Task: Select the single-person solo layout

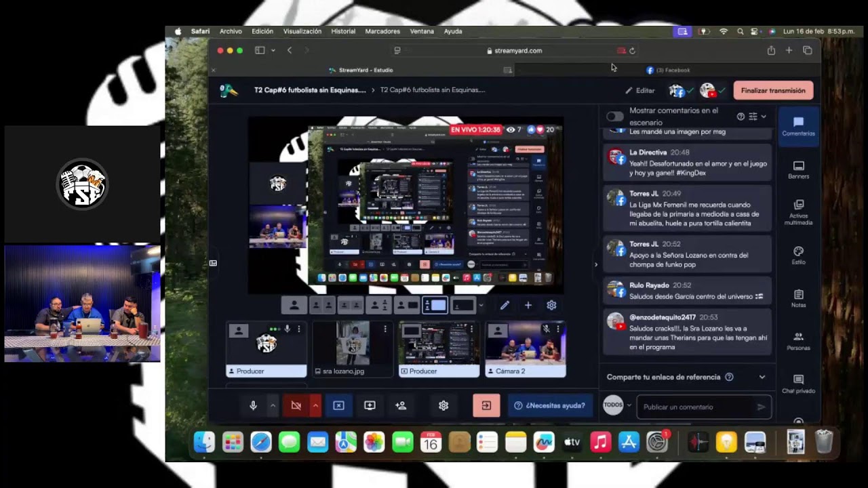Action: pos(294,306)
